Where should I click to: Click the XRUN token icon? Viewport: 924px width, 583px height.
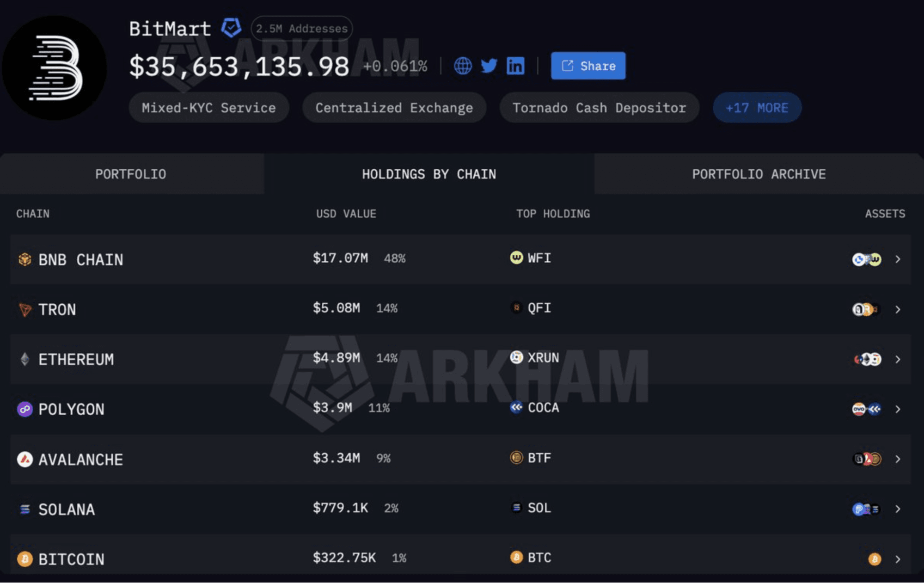click(x=516, y=357)
